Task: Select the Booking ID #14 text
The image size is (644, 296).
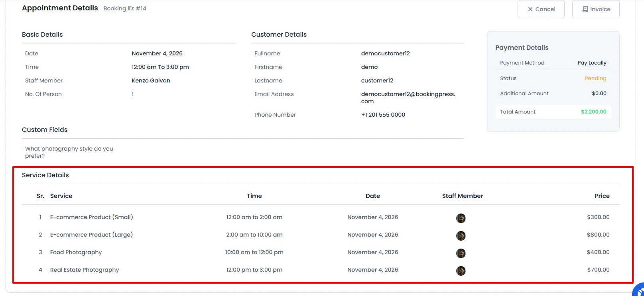Action: click(x=125, y=8)
